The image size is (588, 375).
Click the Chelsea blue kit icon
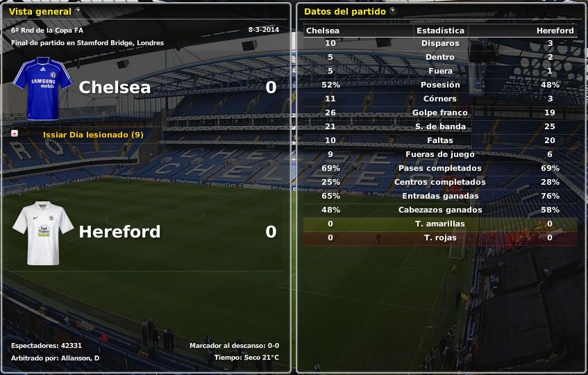[x=42, y=88]
